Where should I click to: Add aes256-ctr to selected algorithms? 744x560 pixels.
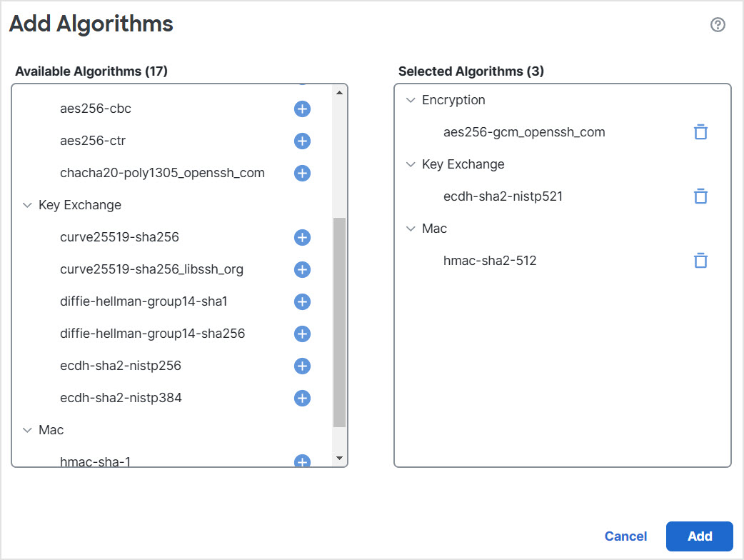coord(301,141)
